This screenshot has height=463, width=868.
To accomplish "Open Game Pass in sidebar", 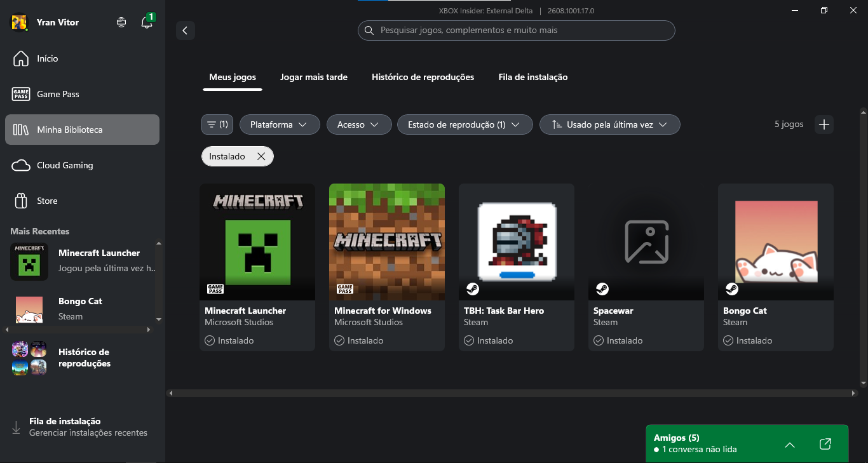I will click(x=83, y=94).
